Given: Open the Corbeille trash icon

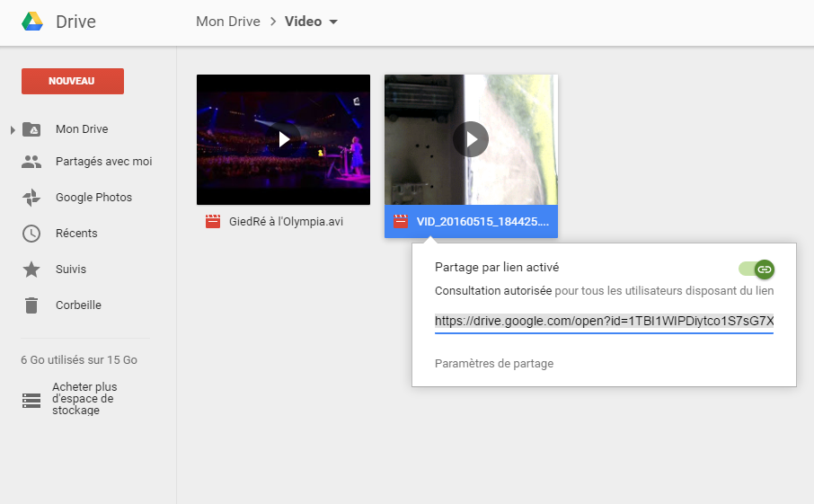Looking at the screenshot, I should (x=31, y=305).
